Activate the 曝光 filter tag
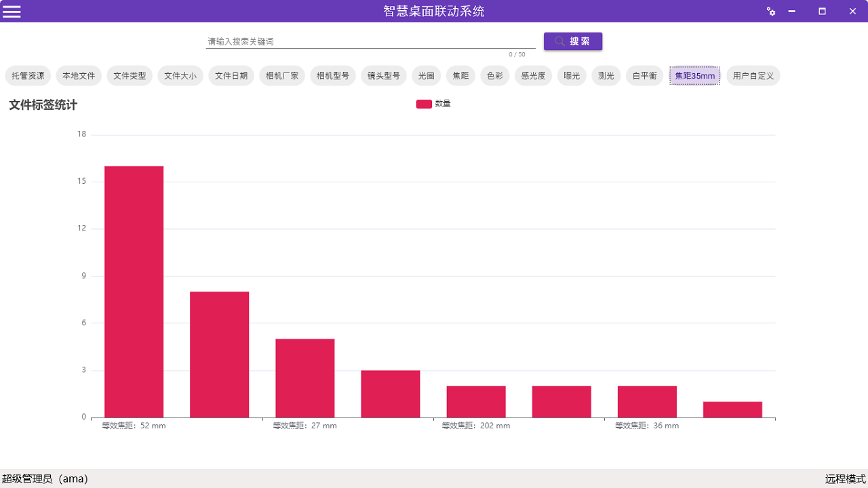The height and width of the screenshot is (488, 868). click(x=571, y=75)
